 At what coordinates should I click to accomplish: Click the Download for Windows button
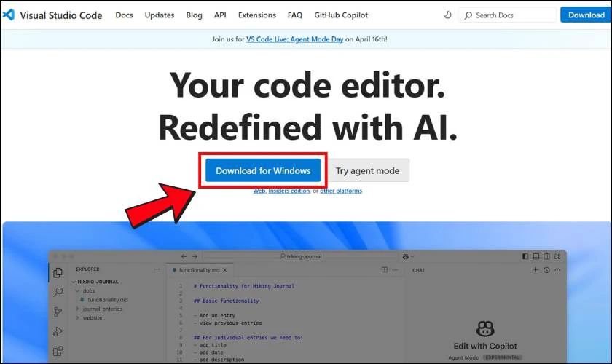263,170
